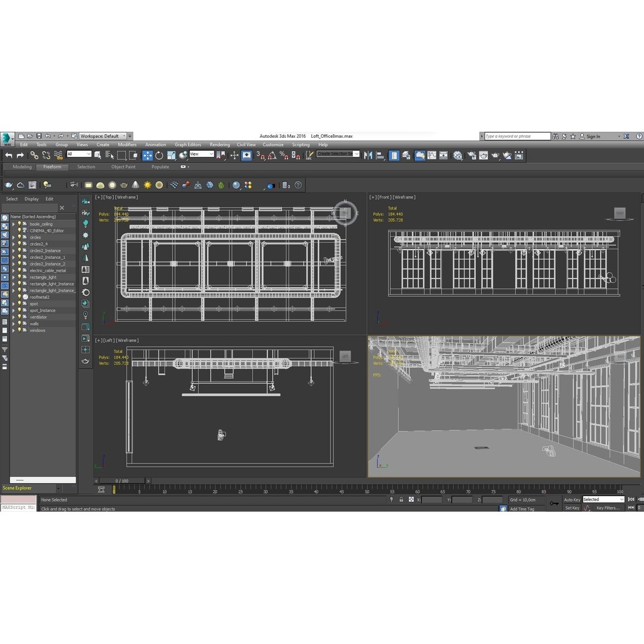
Task: Click the cloud icon in lower toolbar
Action: (20, 185)
